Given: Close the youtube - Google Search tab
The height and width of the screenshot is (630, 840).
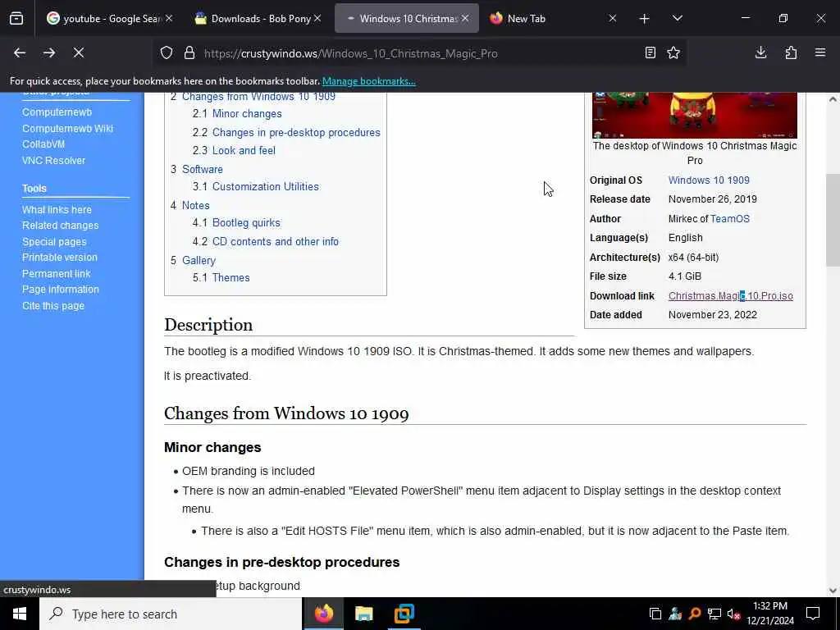Looking at the screenshot, I should [169, 19].
